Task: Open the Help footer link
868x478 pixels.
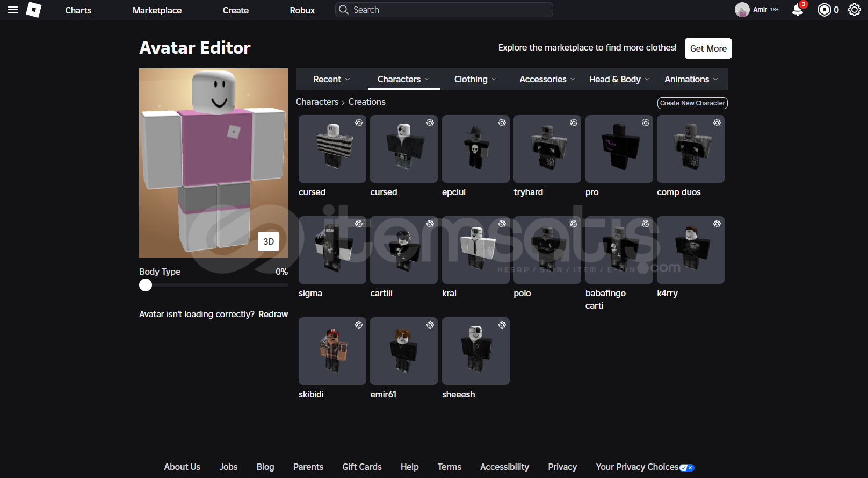Action: click(410, 467)
